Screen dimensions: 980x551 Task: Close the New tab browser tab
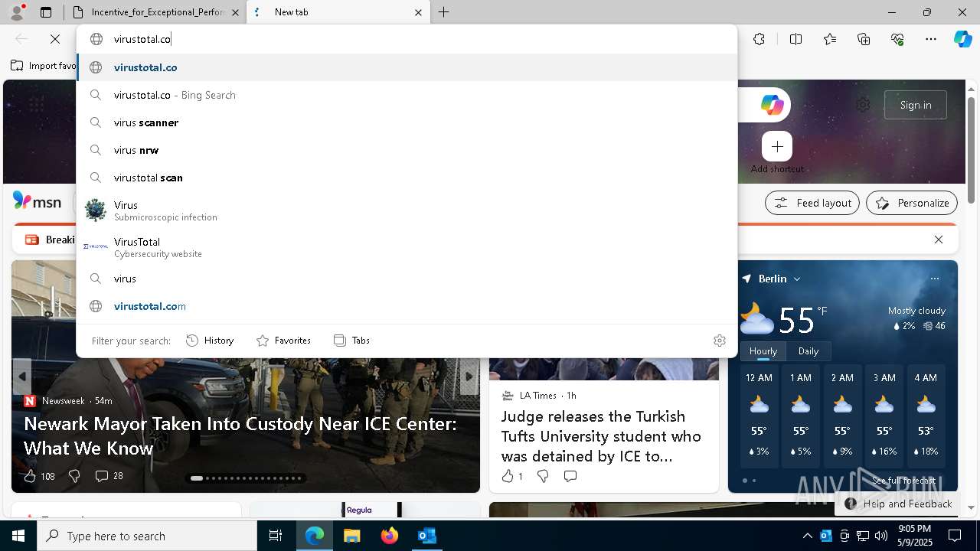coord(418,12)
